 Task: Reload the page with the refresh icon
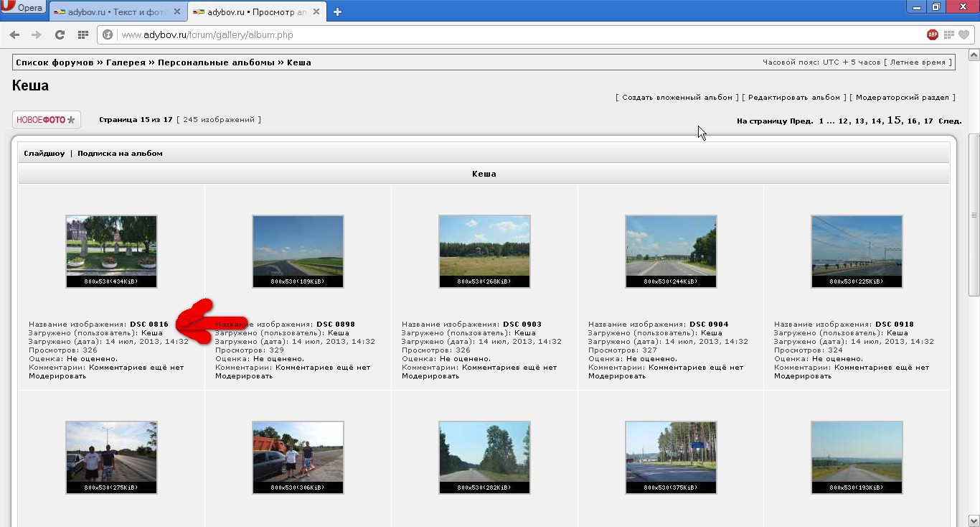[x=60, y=34]
